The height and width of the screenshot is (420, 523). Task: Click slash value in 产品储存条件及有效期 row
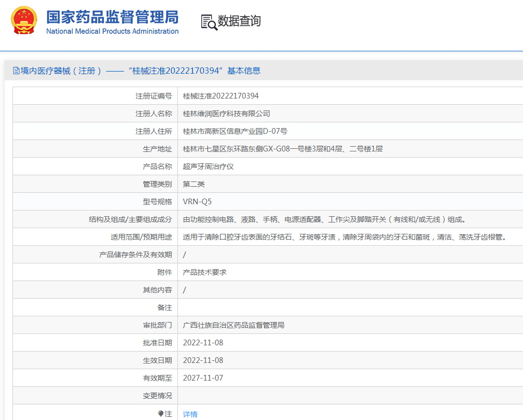[x=185, y=255]
